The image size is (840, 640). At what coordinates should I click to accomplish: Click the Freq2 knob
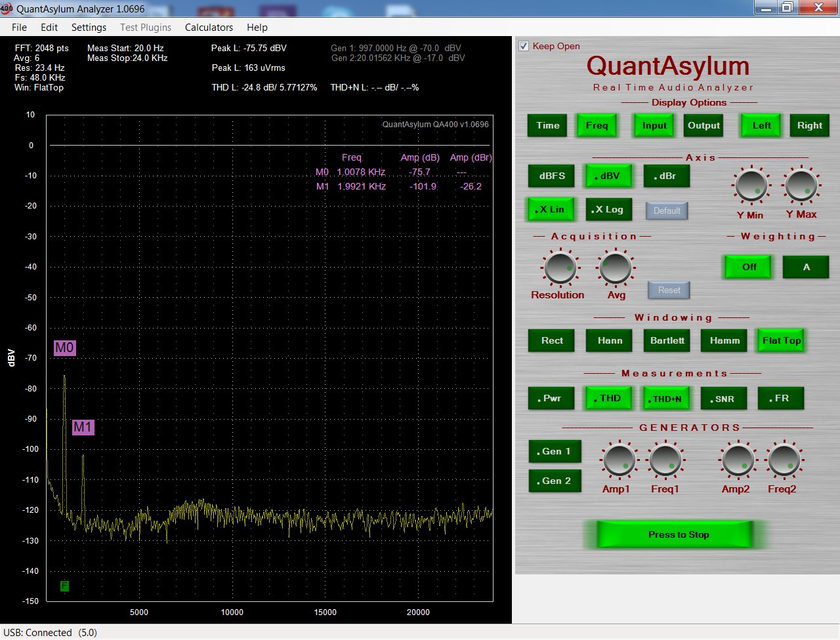point(784,460)
